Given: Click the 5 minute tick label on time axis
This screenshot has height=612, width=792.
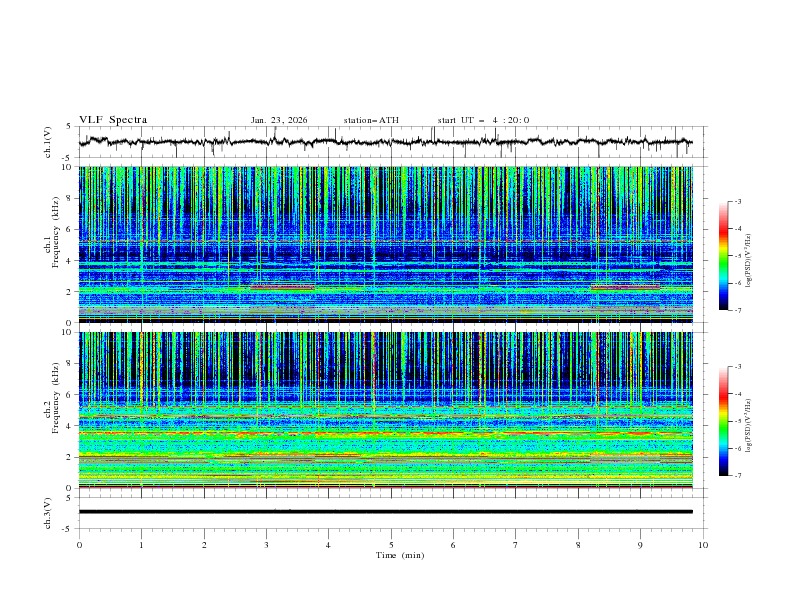Looking at the screenshot, I should [391, 545].
